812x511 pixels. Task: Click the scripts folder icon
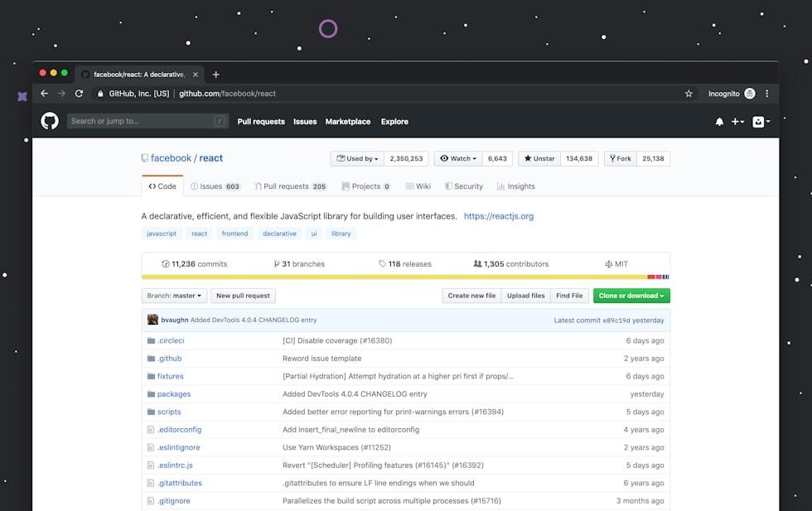click(x=151, y=412)
